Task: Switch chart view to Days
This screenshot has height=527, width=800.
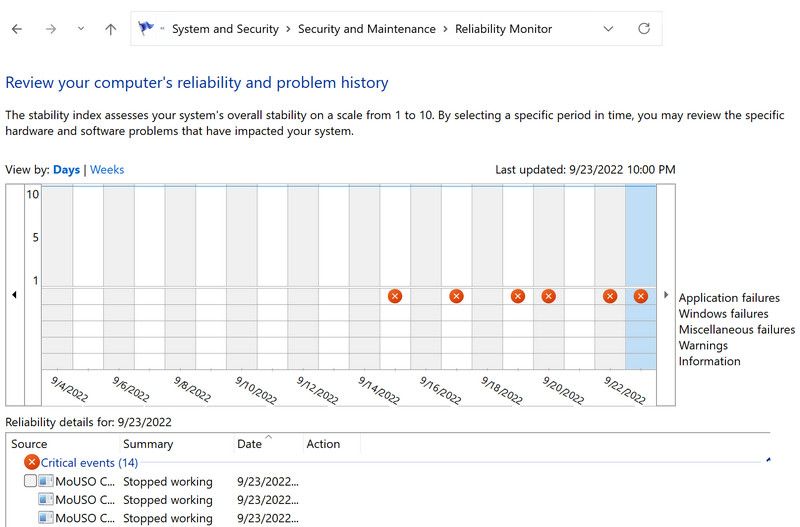Action: tap(66, 170)
